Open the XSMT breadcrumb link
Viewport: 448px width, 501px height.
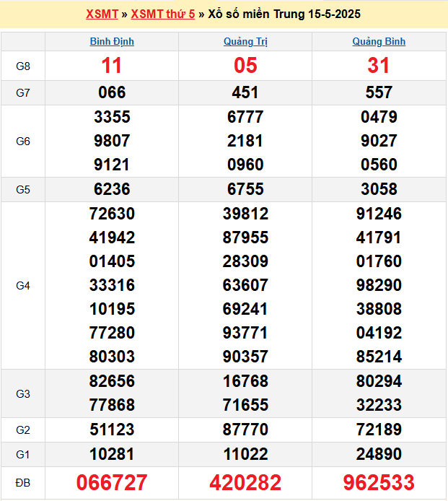tap(102, 14)
